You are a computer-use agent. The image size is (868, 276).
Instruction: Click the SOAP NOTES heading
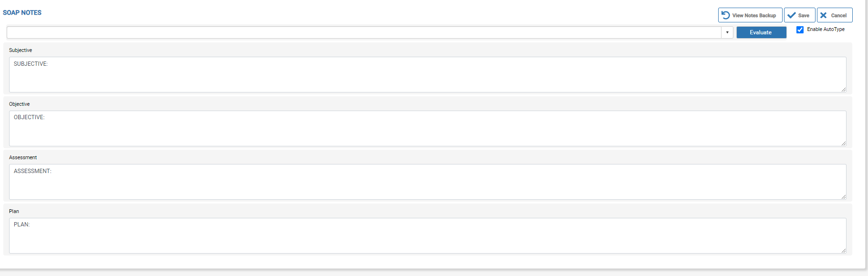tap(22, 13)
